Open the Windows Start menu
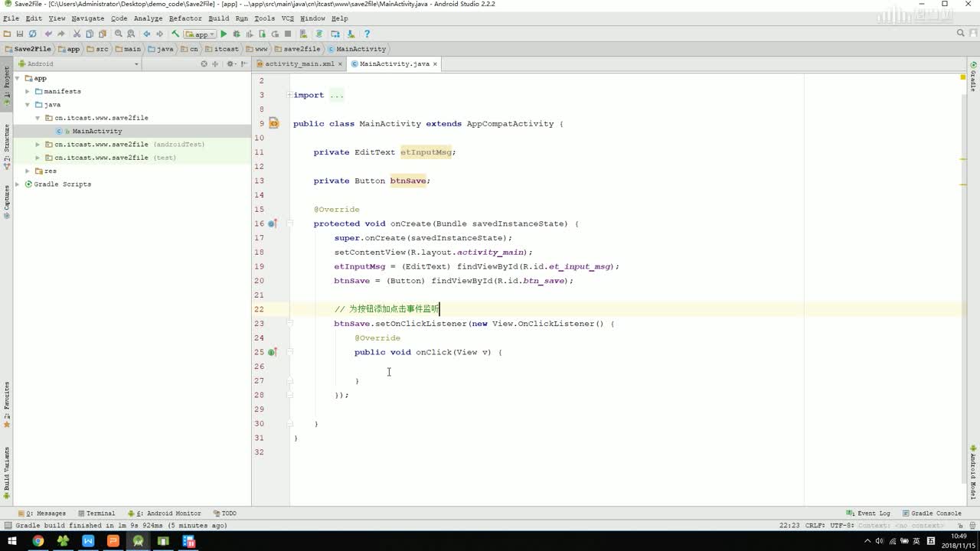980x551 pixels. tap(12, 541)
